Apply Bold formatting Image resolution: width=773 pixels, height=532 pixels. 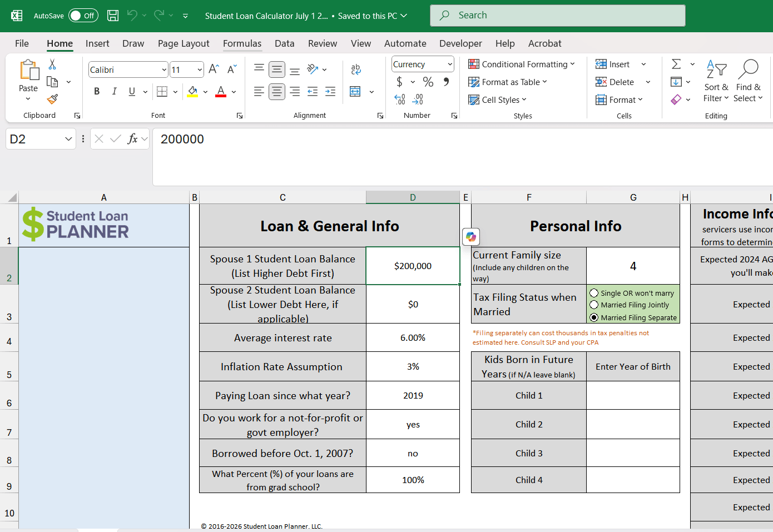tap(97, 92)
